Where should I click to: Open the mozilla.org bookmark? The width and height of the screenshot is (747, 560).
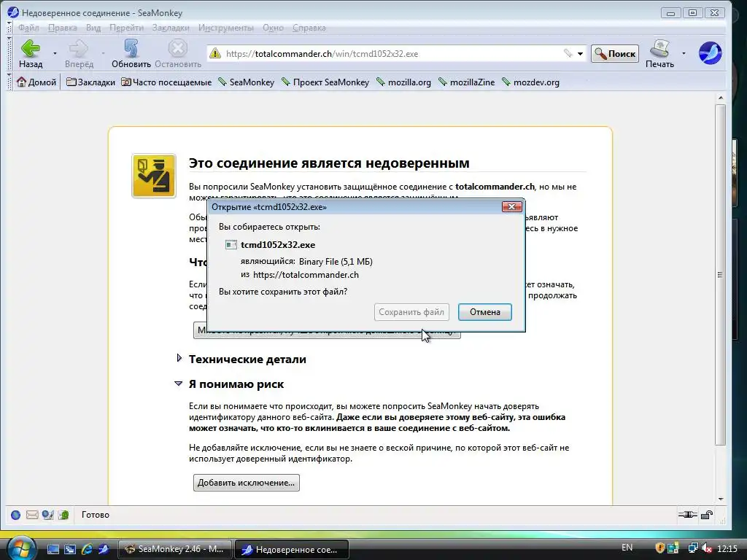pyautogui.click(x=403, y=82)
